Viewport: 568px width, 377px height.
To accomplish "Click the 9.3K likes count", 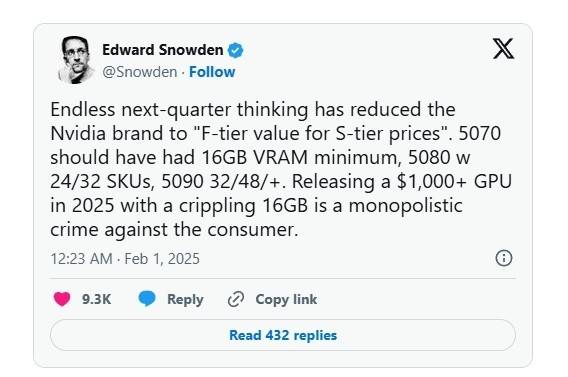I will click(96, 299).
